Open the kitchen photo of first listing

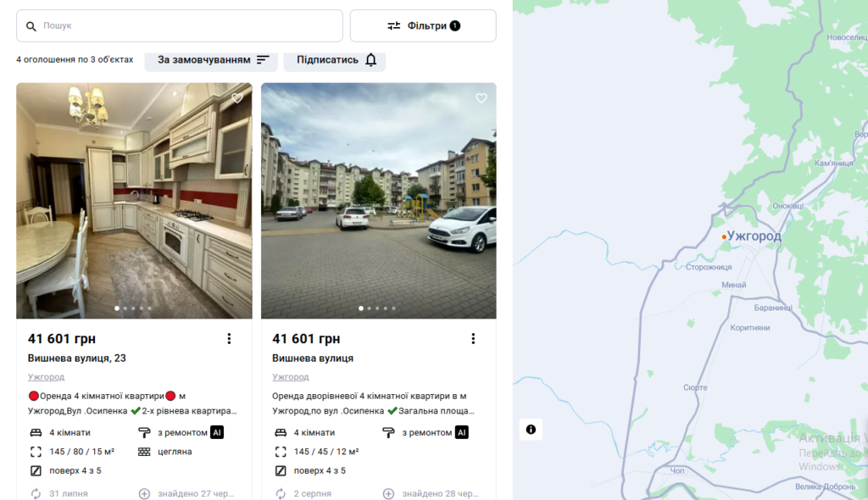click(134, 201)
